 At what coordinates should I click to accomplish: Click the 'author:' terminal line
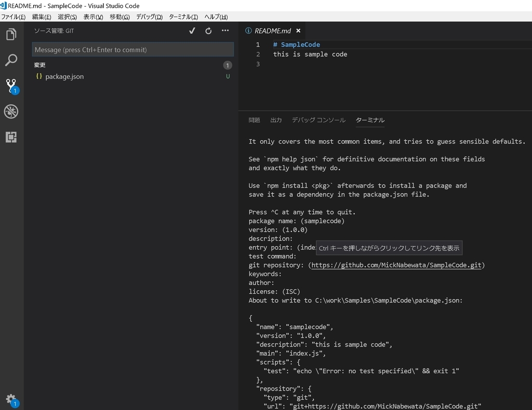261,283
